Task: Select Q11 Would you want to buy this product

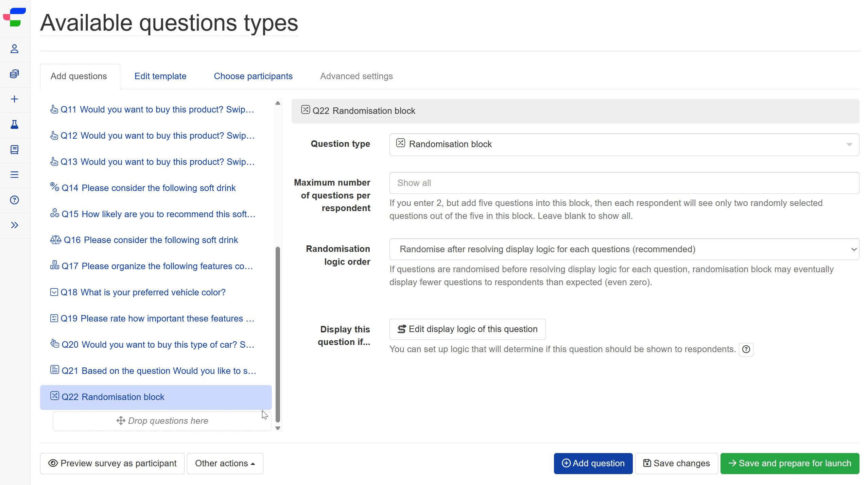Action: click(156, 109)
